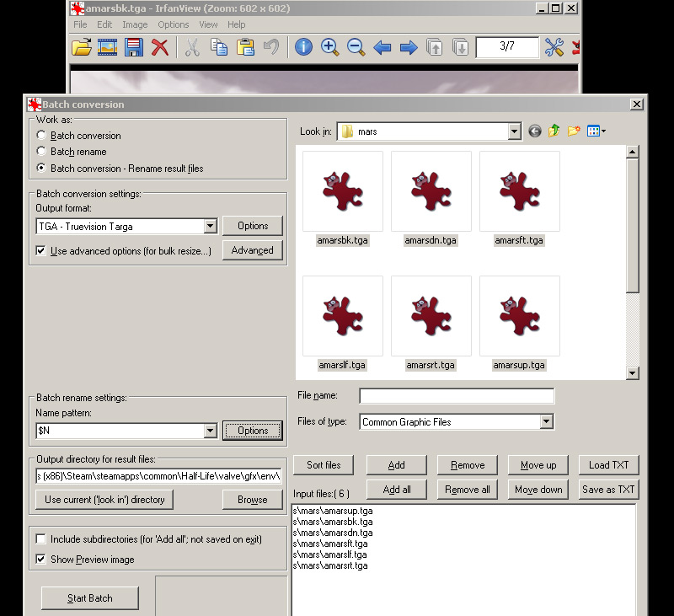Image resolution: width=674 pixels, height=616 pixels.
Task: Open the slideshow icon in IrfanView toolbar
Action: click(108, 47)
